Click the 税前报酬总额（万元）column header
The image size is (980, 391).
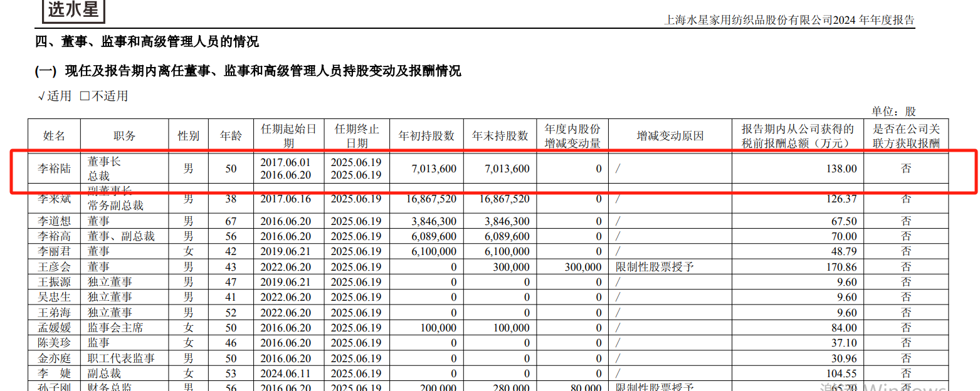798,136
